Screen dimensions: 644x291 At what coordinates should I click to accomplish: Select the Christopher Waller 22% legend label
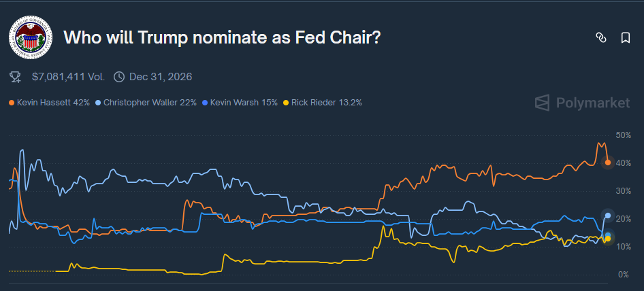tap(150, 103)
